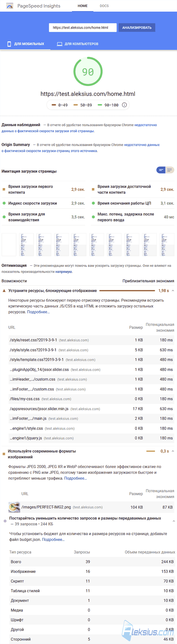Open the DOCS tab
177x644 pixels.
pos(104,6)
